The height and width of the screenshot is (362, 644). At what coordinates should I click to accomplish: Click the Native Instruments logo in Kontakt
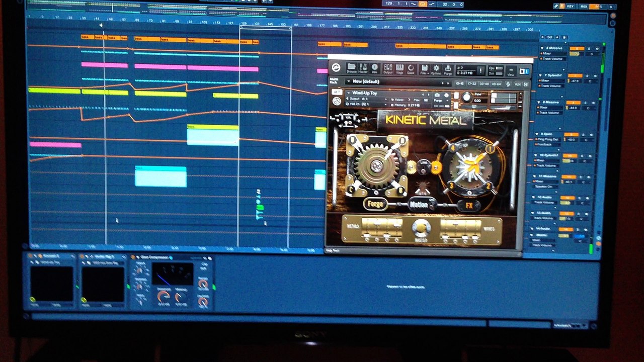(x=524, y=71)
